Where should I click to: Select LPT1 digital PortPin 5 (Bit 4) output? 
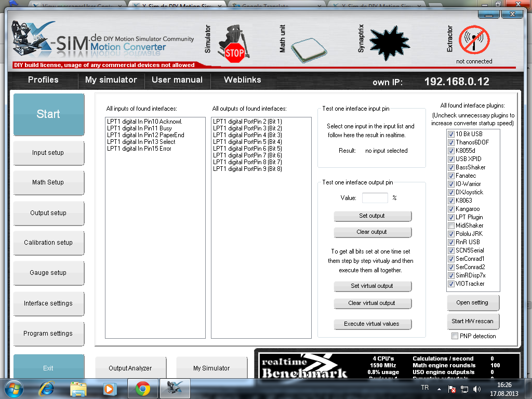point(247,142)
